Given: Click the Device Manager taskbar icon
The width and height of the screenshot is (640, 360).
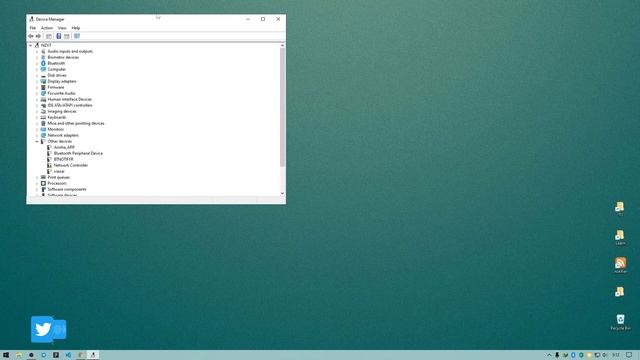Looking at the screenshot, I should click(93, 355).
